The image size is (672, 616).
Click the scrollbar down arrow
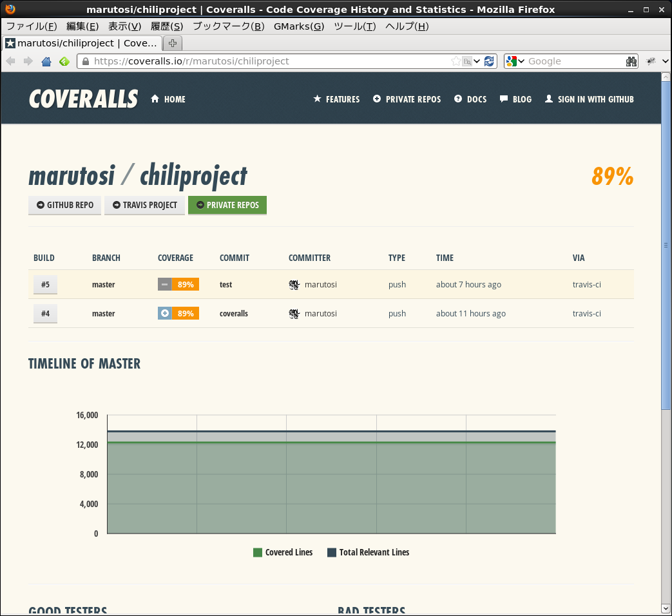[666, 608]
